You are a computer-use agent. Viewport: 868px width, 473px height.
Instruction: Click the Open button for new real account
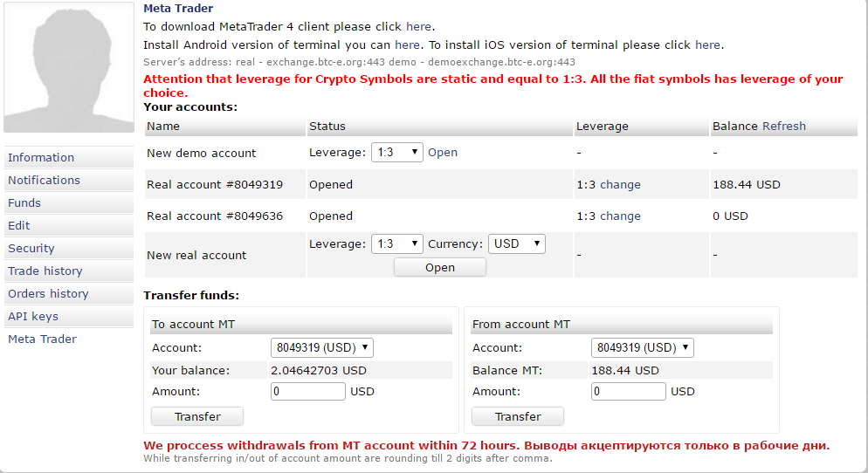[x=440, y=267]
